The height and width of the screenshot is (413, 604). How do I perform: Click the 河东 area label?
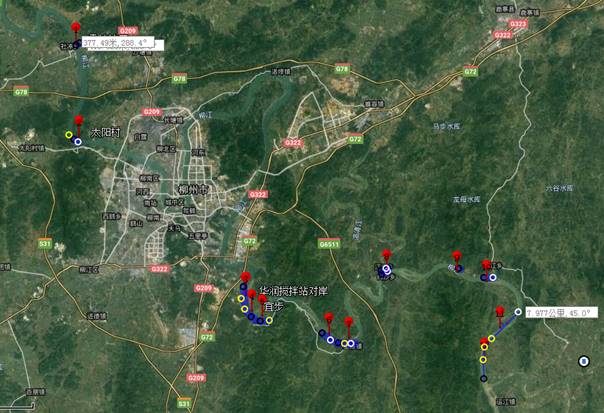coord(198,153)
